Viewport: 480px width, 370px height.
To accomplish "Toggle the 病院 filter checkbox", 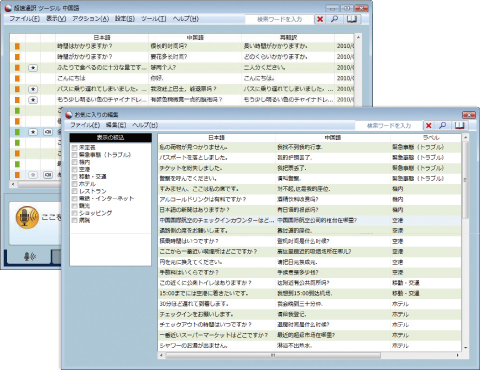I will (75, 220).
